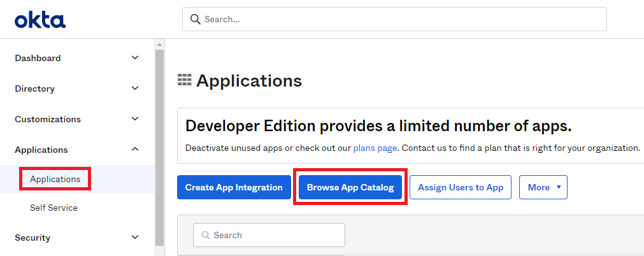Select the Applications sub-item in sidebar
This screenshot has height=256, width=644.
pos(55,179)
